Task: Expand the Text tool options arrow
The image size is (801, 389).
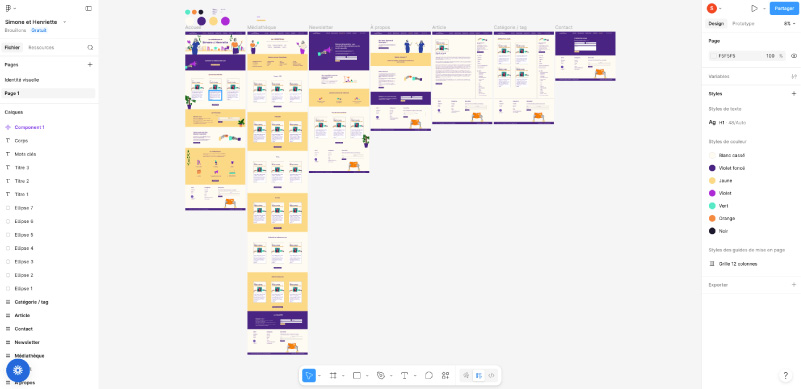Action: coord(414,376)
